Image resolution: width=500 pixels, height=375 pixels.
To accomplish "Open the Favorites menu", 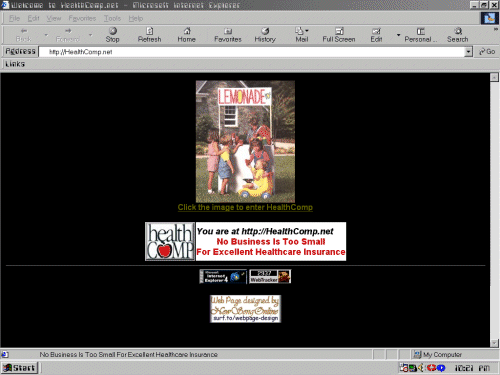I will click(82, 18).
